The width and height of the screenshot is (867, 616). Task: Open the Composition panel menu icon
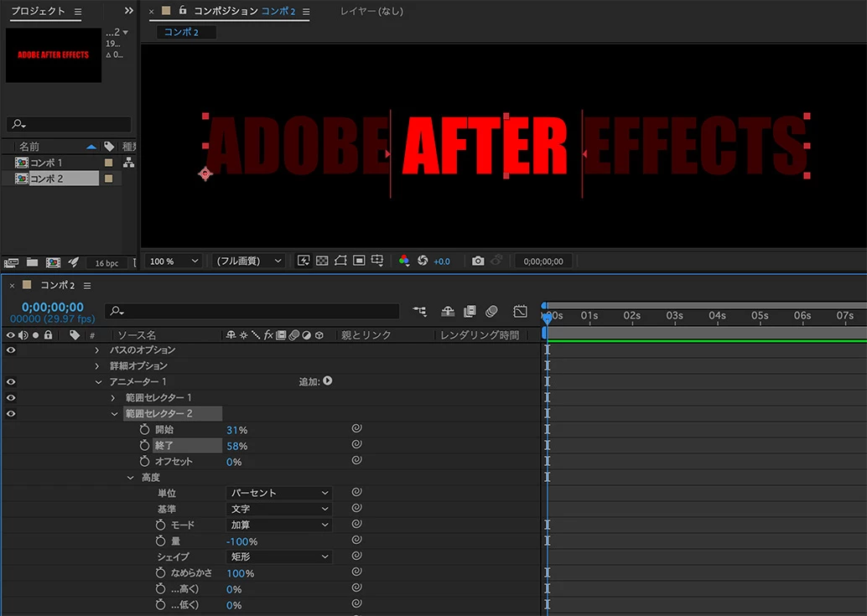306,12
